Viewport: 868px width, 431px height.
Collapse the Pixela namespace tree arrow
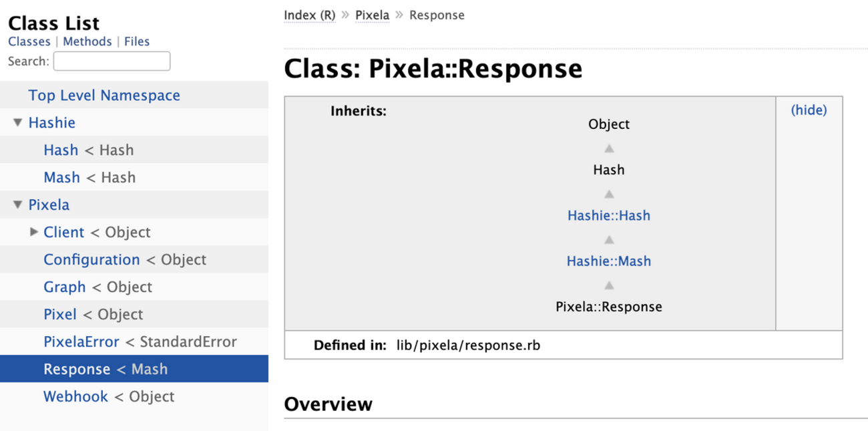pyautogui.click(x=17, y=205)
